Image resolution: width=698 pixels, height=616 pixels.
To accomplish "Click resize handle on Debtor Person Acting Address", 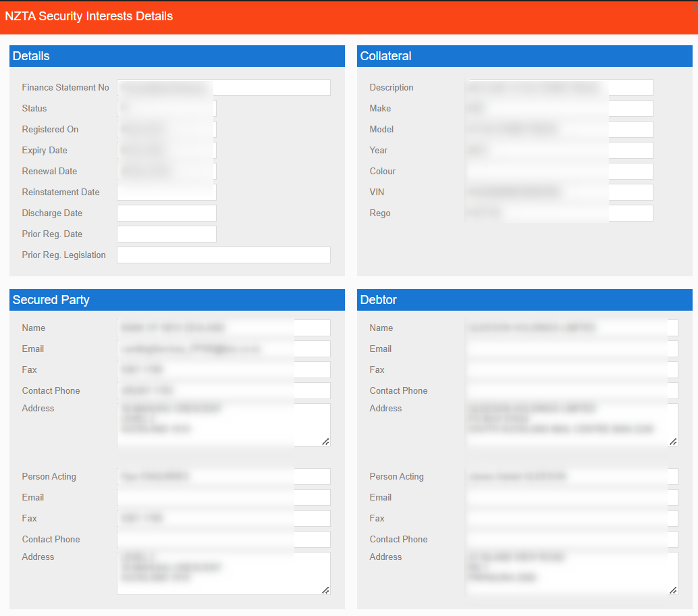I will (x=674, y=590).
